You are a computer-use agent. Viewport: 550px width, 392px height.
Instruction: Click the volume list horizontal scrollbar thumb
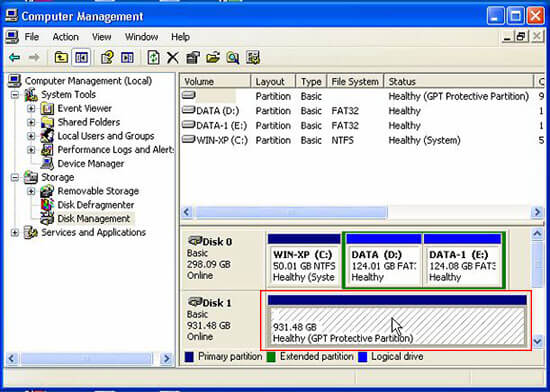point(291,212)
